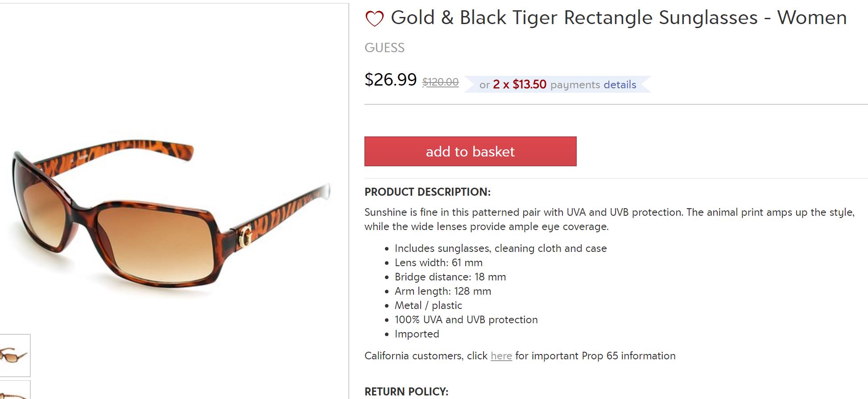Viewport: 868px width, 399px height.
Task: Click the RETURN POLICY heading
Action: pyautogui.click(x=406, y=391)
